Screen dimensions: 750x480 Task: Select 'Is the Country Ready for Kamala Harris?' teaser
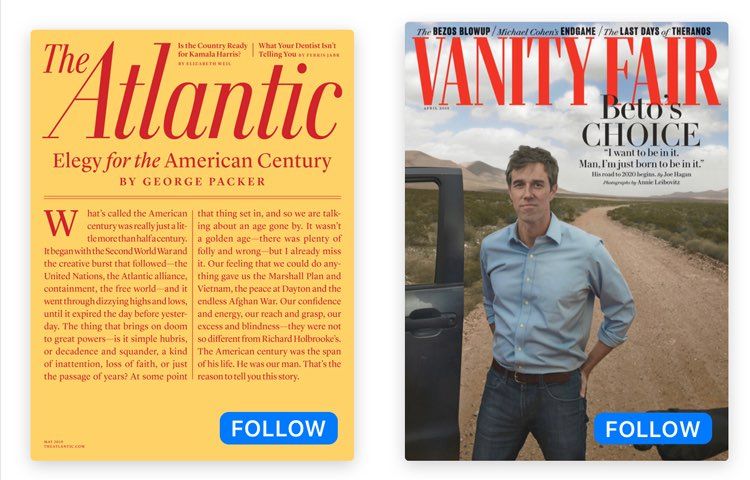(x=213, y=50)
